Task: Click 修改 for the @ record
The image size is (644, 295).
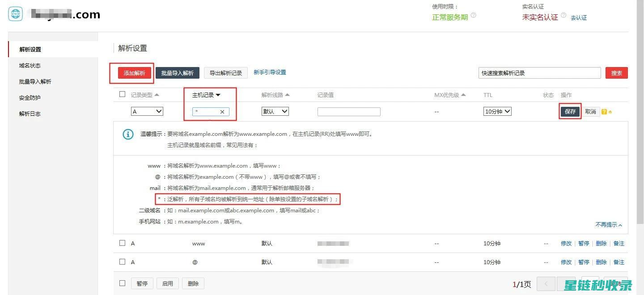Action: pos(566,262)
